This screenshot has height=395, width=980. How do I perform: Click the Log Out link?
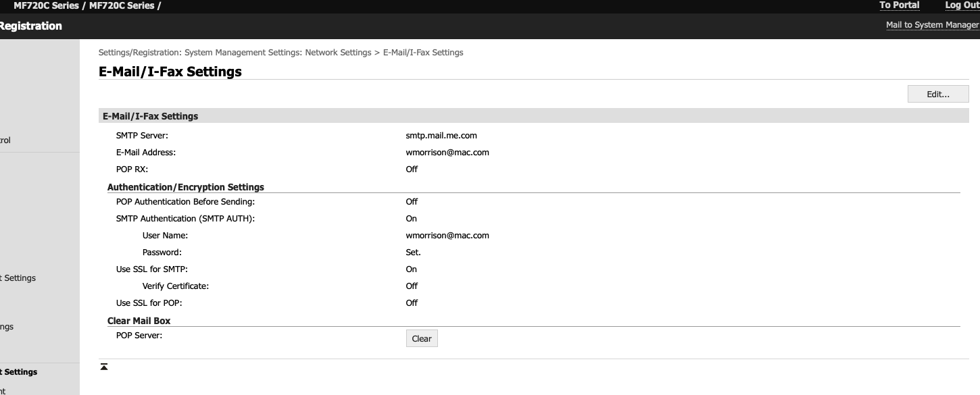[962, 5]
